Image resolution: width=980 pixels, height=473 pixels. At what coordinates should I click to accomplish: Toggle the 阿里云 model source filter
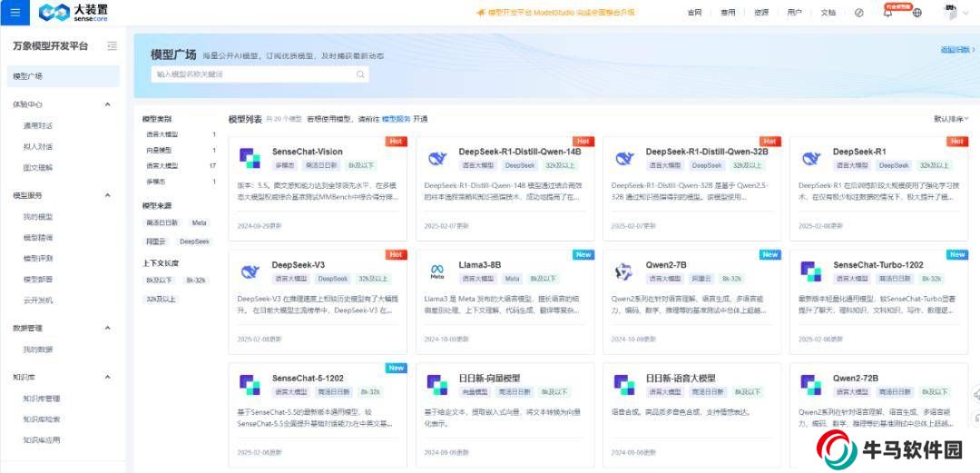click(156, 241)
